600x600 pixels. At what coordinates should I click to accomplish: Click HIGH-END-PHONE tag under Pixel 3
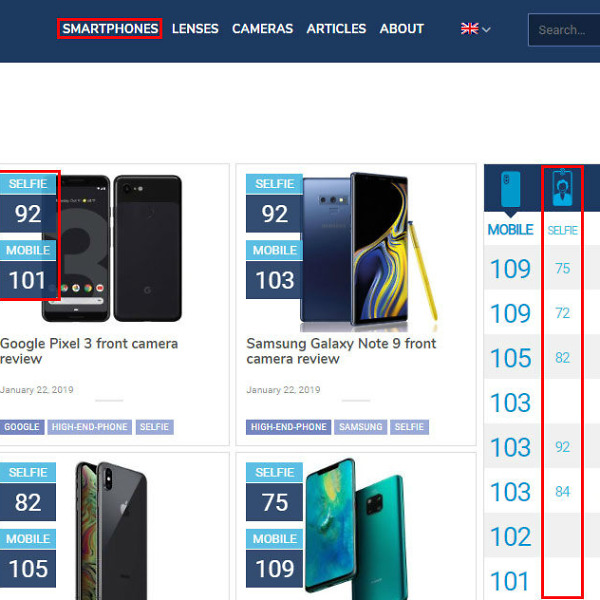click(90, 427)
